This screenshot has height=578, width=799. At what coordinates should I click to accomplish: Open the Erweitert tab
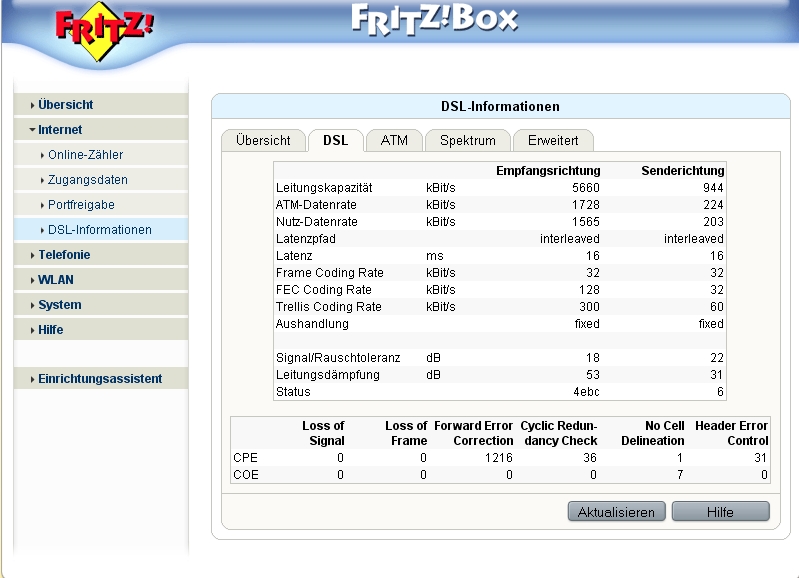click(x=553, y=141)
